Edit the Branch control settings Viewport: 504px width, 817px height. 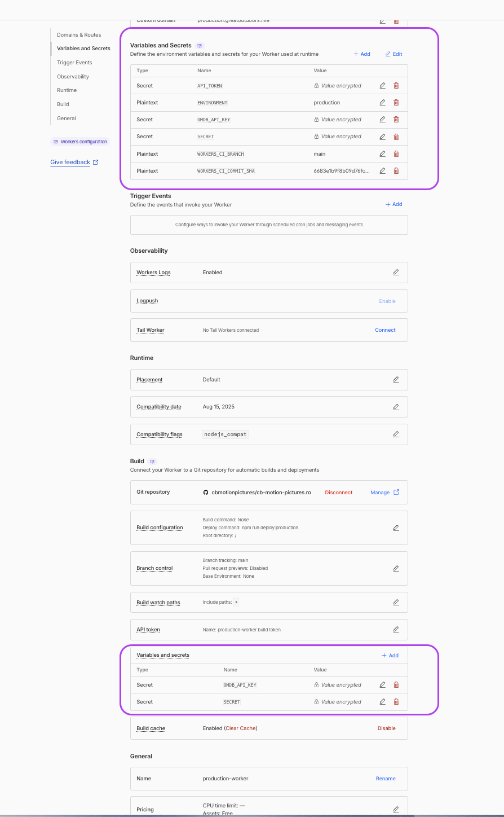tap(396, 568)
